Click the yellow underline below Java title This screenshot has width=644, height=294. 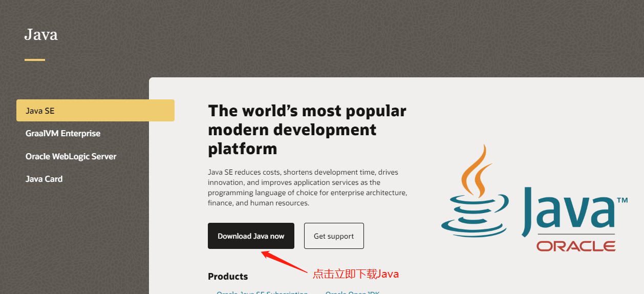(x=35, y=60)
